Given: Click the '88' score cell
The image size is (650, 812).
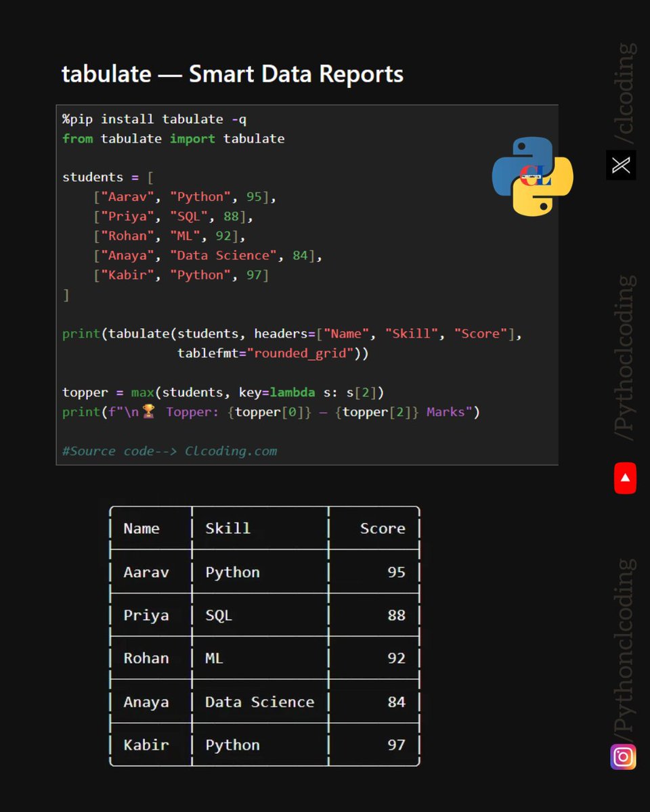Looking at the screenshot, I should pos(396,615).
